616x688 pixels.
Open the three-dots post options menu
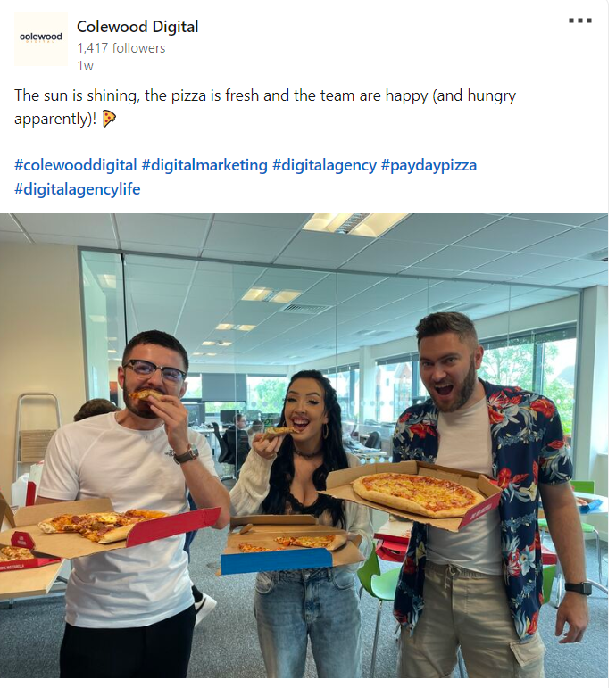[x=580, y=21]
